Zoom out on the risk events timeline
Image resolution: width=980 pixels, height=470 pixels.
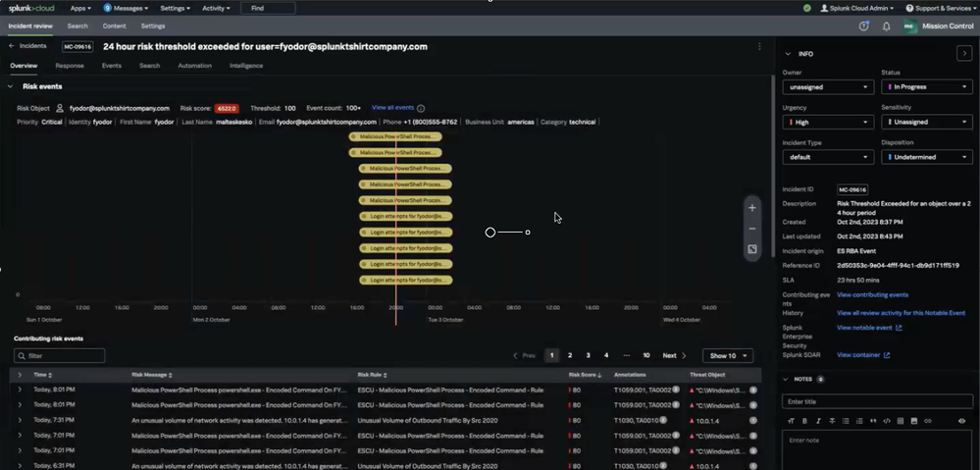click(752, 229)
